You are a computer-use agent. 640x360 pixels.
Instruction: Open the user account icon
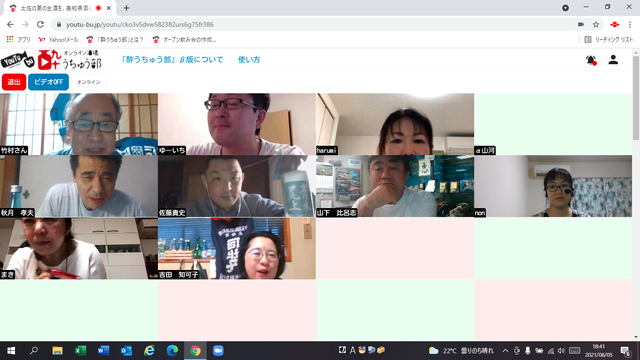tap(613, 60)
